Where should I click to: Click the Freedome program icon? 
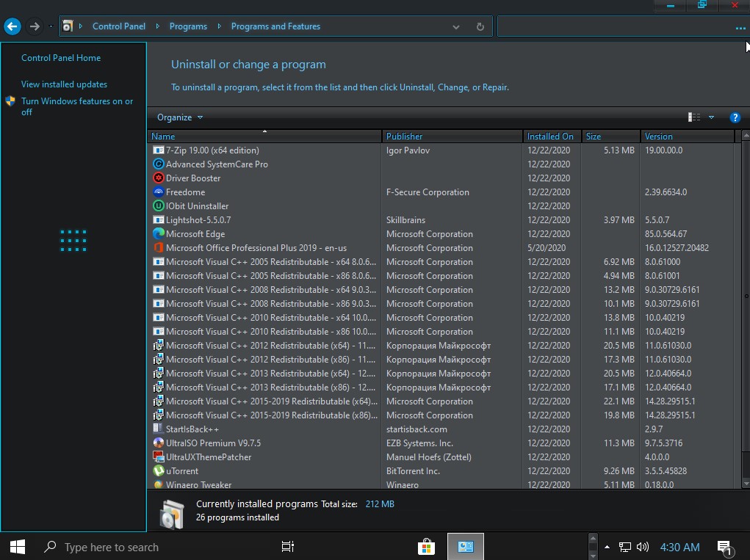pyautogui.click(x=159, y=192)
